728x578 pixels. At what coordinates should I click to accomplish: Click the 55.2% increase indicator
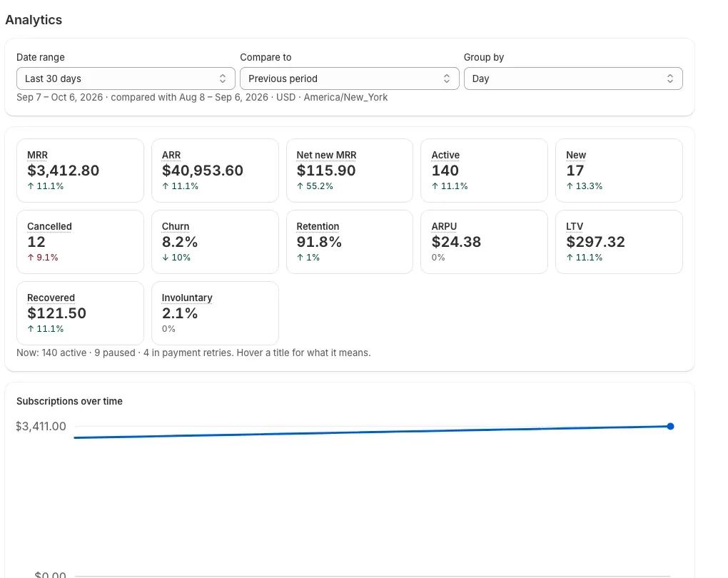coord(315,186)
